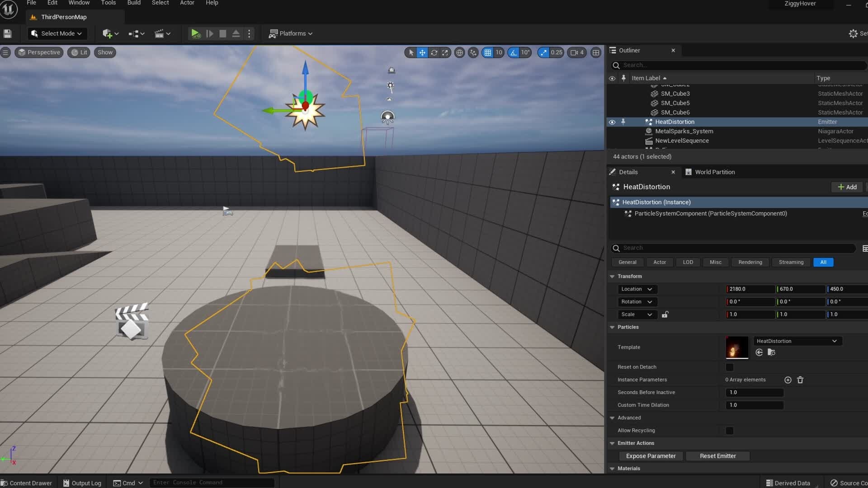This screenshot has width=868, height=488.
Task: Enable the Allow Recycling checkbox
Action: (730, 431)
